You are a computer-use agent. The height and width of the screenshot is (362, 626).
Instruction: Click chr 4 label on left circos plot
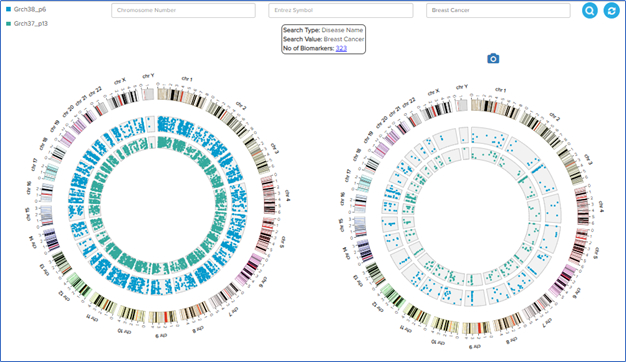(x=287, y=195)
